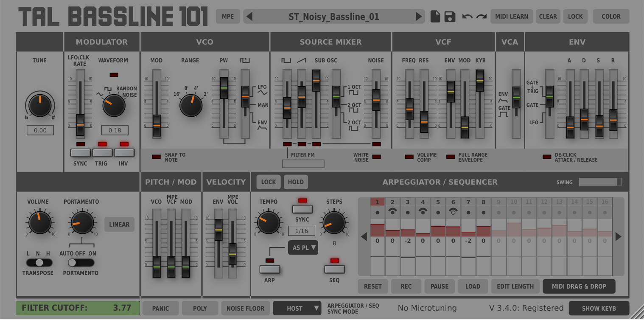644x320 pixels.
Task: Enable SNAP TO NOTE LED
Action: pos(157,157)
